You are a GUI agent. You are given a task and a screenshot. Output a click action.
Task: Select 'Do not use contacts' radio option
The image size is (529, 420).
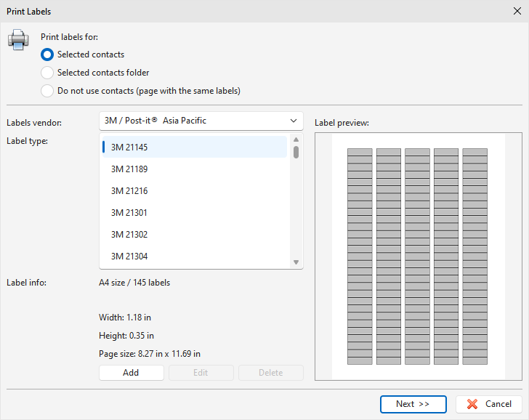pos(47,91)
